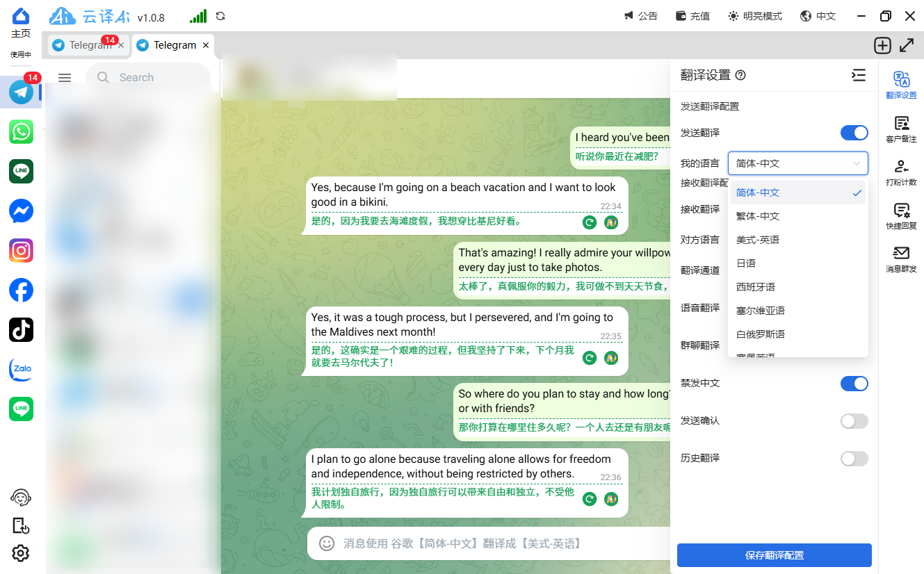The width and height of the screenshot is (924, 574).
Task: Switch to Instagram in the sidebar
Action: tap(21, 250)
